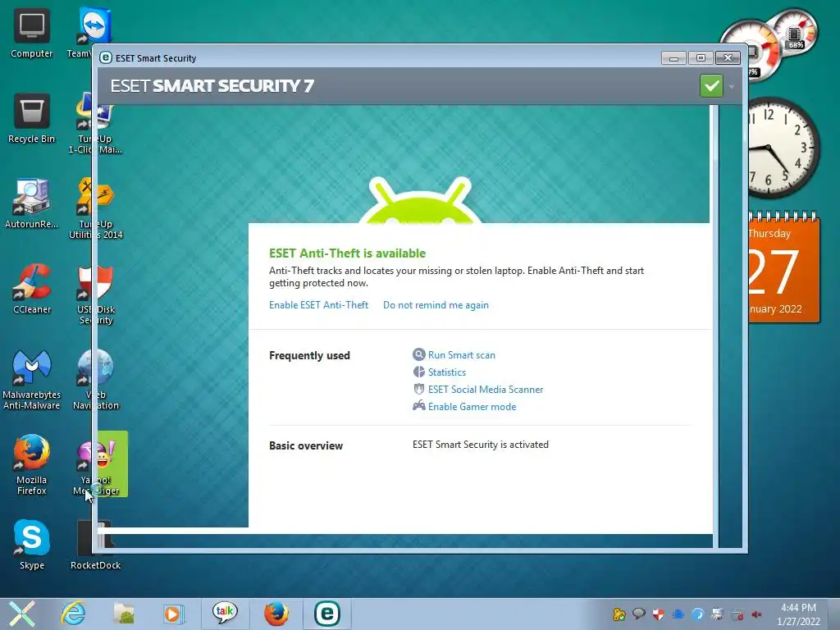840x630 pixels.
Task: Click the speech bubble icon in system tray
Action: (638, 614)
